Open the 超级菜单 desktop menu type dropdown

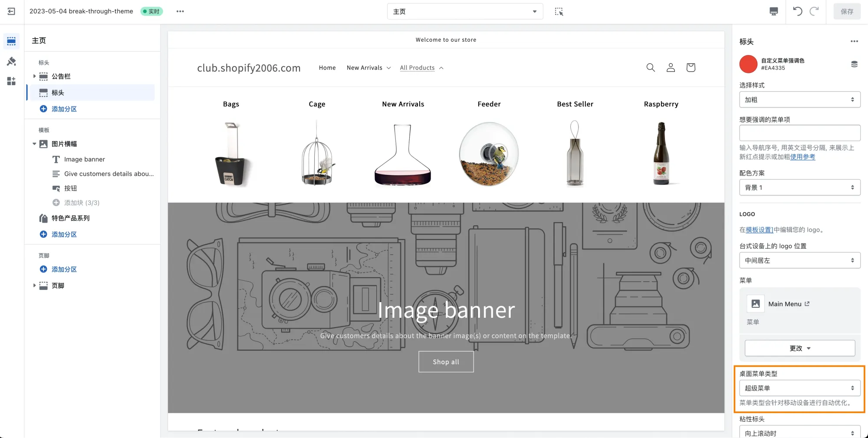[x=799, y=388]
